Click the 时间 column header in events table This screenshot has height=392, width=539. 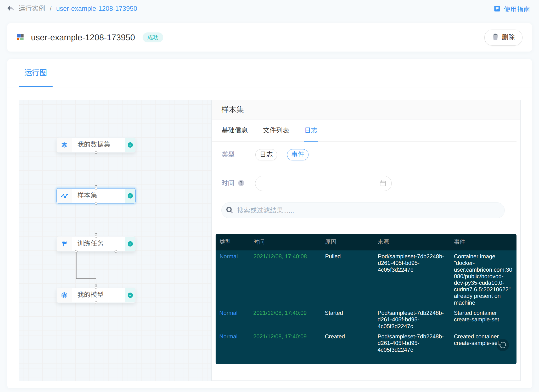[259, 242]
